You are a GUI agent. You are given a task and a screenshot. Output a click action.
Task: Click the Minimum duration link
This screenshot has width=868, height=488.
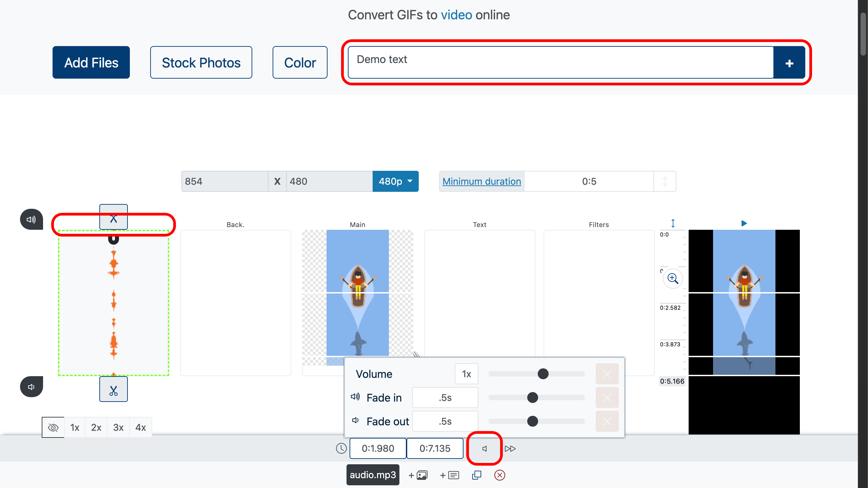pos(481,181)
